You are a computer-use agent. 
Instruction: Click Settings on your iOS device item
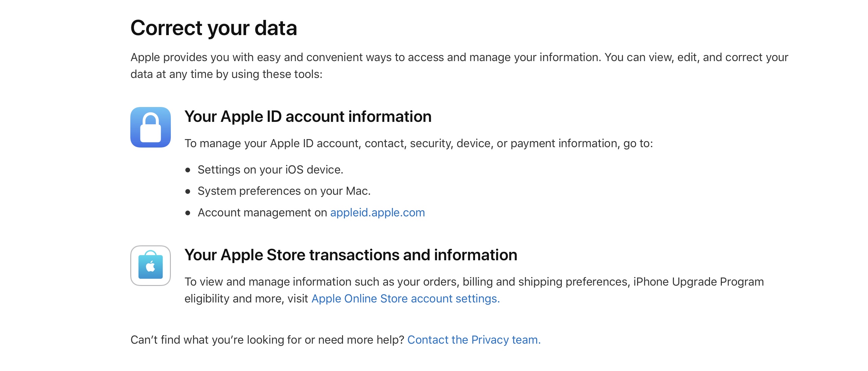270,170
